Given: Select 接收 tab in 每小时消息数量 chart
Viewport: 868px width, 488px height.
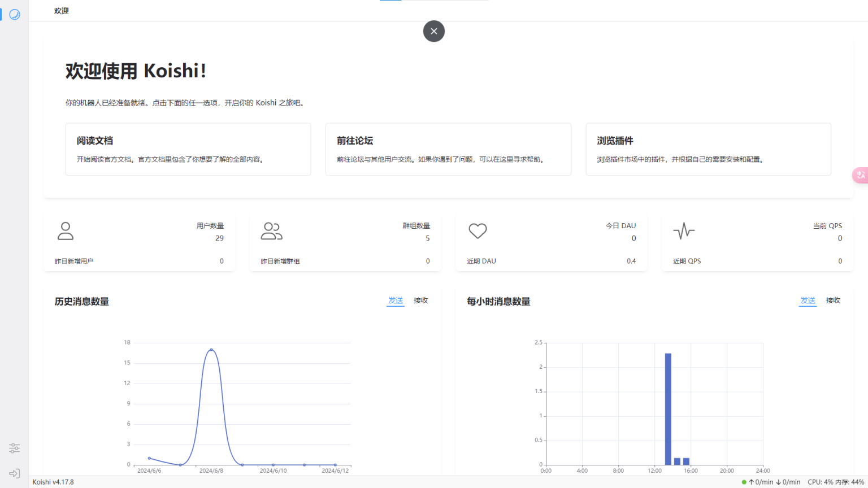Looking at the screenshot, I should click(x=833, y=300).
